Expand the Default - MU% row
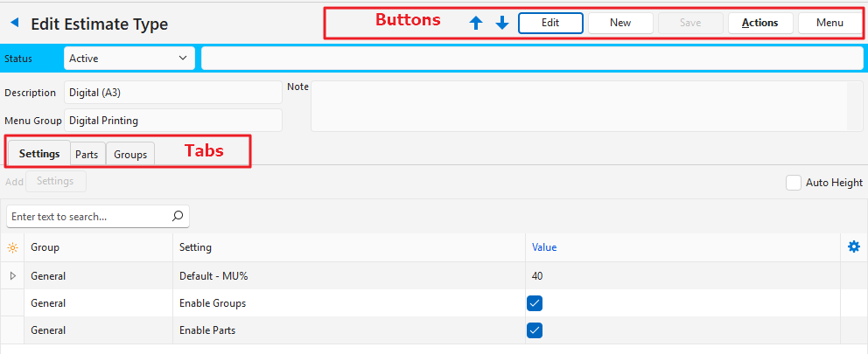The image size is (868, 354). coord(12,276)
